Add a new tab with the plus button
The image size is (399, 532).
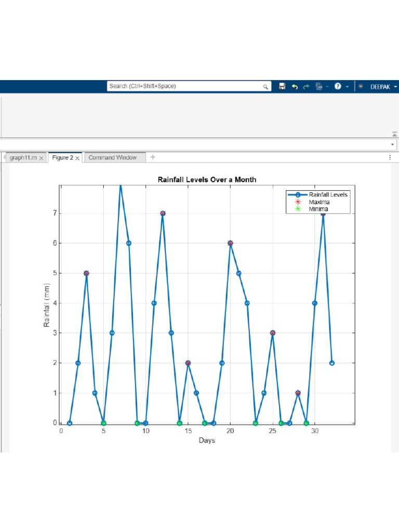pyautogui.click(x=153, y=157)
